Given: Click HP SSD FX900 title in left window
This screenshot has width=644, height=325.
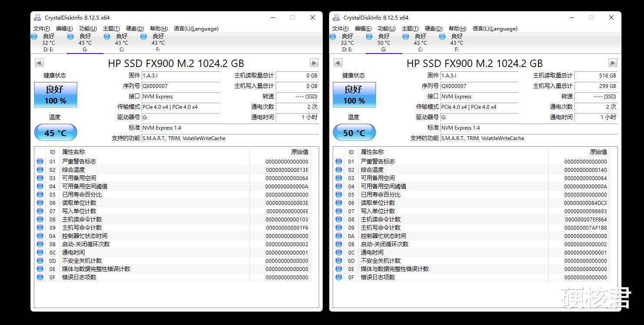Looking at the screenshot, I should 176,63.
